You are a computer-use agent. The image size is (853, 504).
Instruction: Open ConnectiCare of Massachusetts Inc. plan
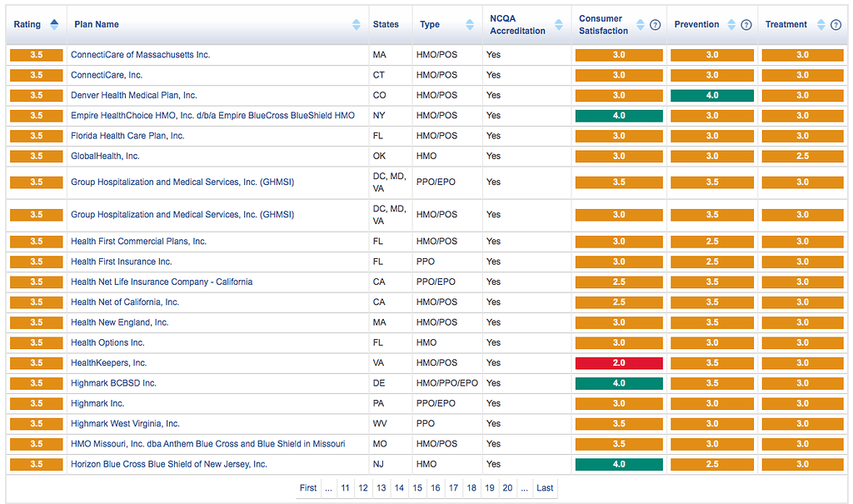point(140,55)
